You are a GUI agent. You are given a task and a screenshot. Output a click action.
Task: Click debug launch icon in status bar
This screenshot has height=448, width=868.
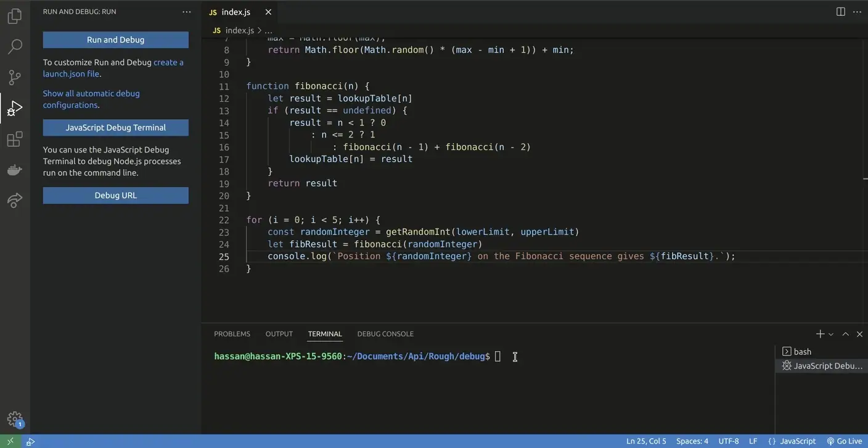30,441
